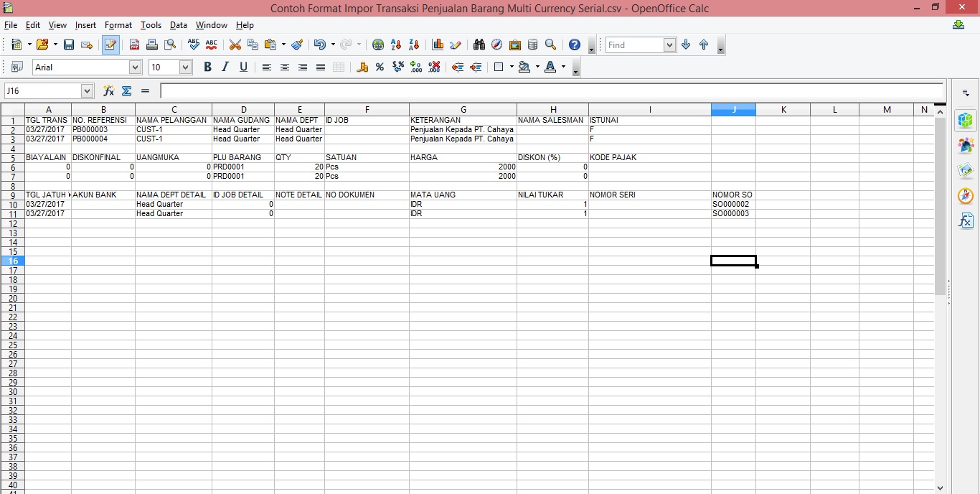
Task: Sort descending Z to A
Action: pos(414,45)
